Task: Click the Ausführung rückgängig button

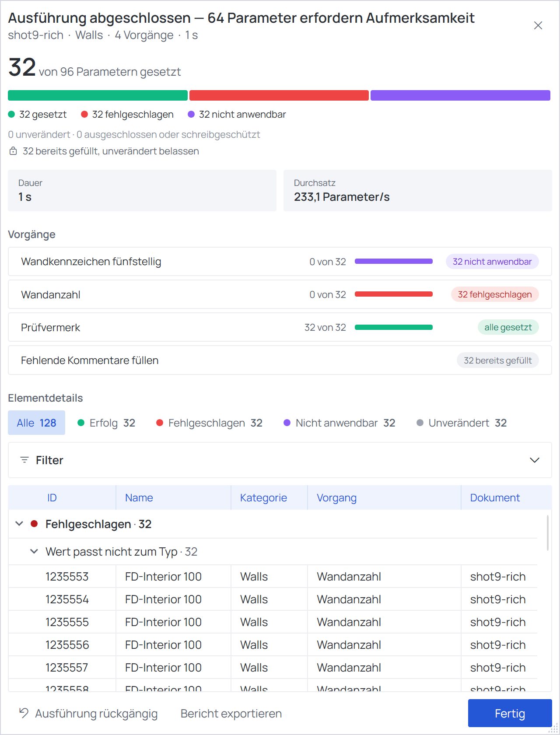Action: click(88, 713)
